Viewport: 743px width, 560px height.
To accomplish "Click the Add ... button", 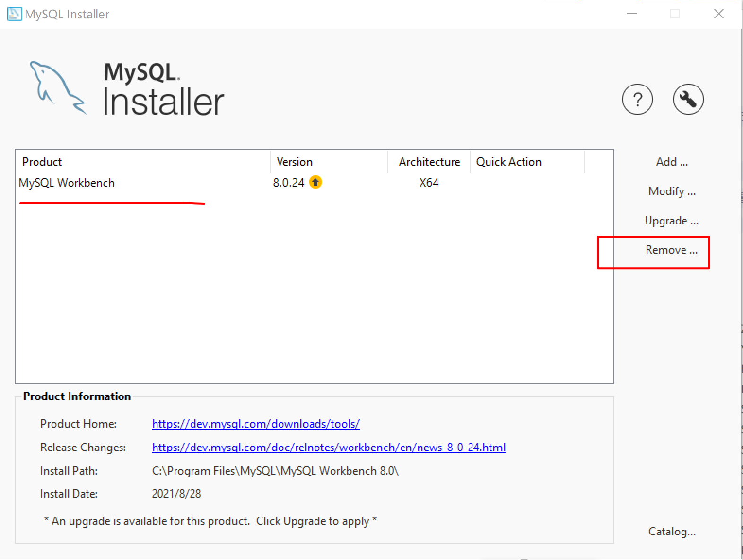I will pos(672,162).
